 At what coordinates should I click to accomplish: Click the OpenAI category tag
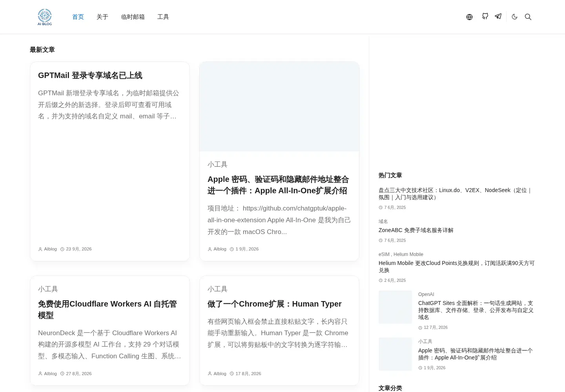pos(426,294)
